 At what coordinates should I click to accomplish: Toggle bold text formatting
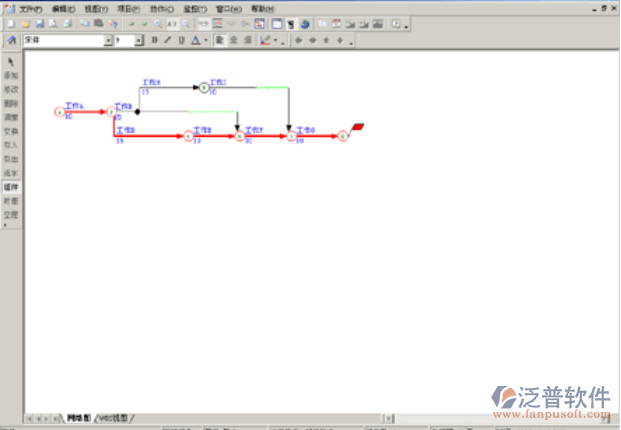tap(154, 41)
